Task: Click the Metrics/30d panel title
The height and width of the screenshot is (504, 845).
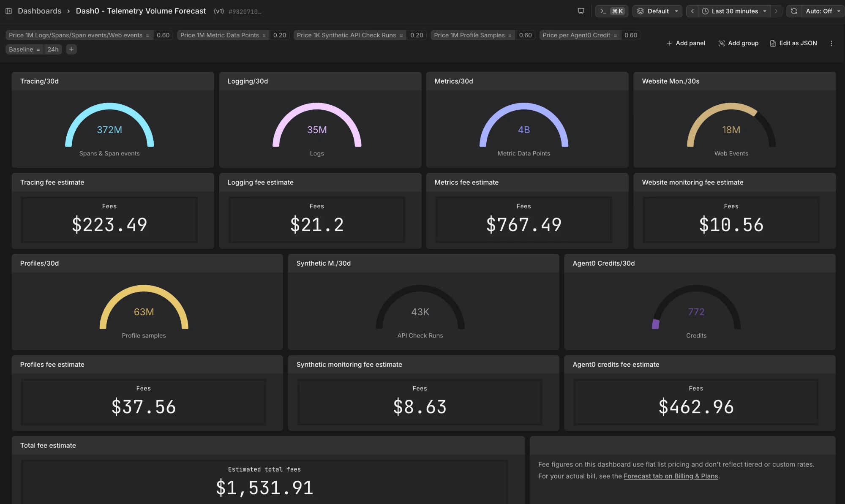Action: click(x=454, y=81)
